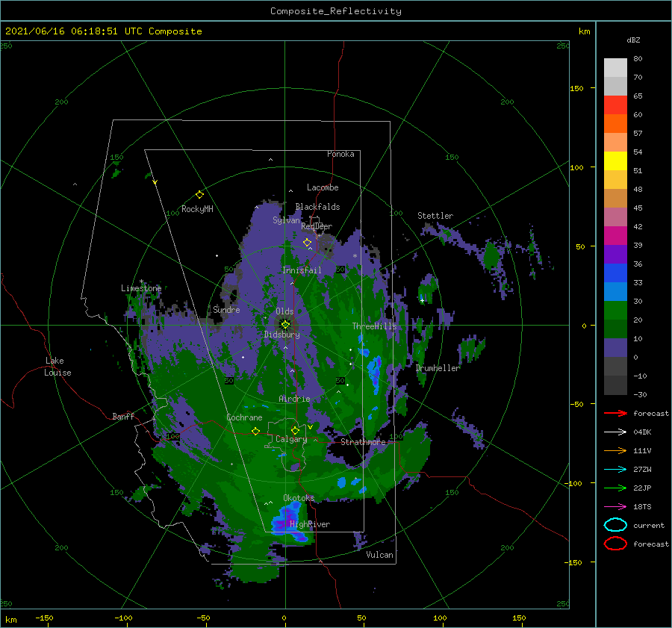
Task: Click the yellow diamond marker below RedDeer
Action: coord(307,243)
